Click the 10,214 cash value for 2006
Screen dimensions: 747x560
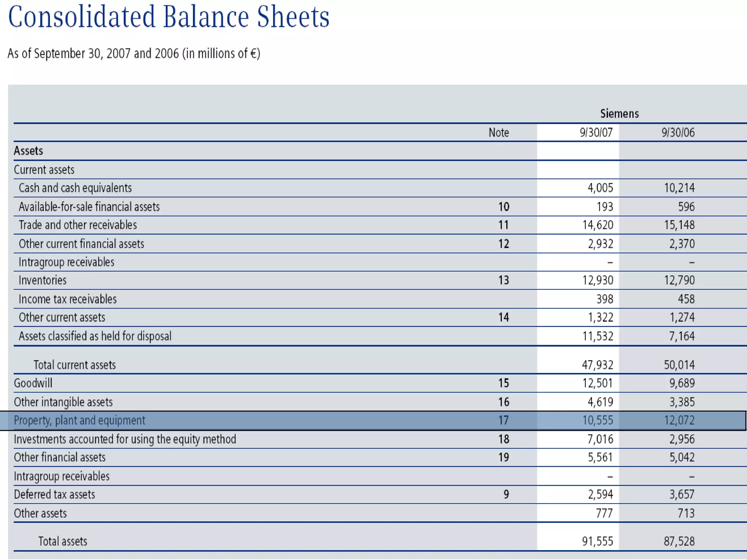(679, 188)
